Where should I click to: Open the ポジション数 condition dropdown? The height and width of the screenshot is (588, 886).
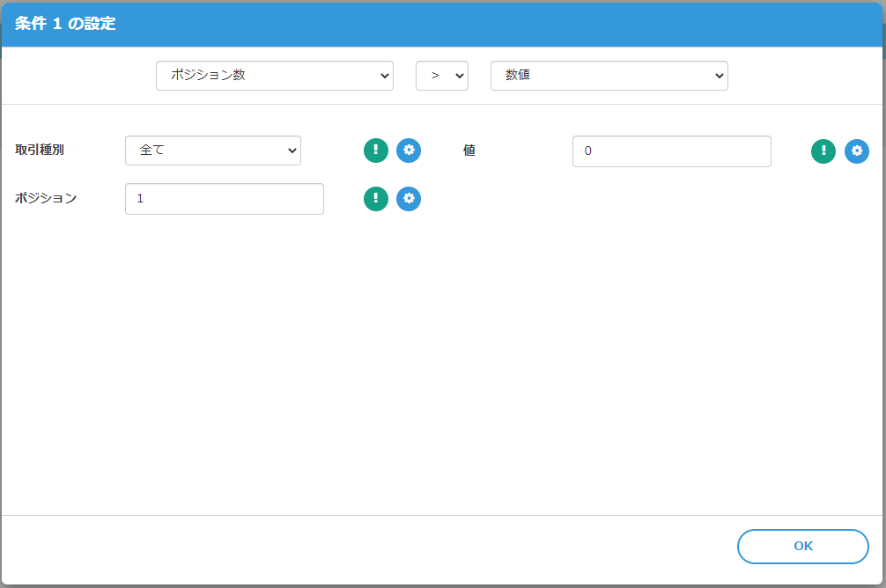274,76
